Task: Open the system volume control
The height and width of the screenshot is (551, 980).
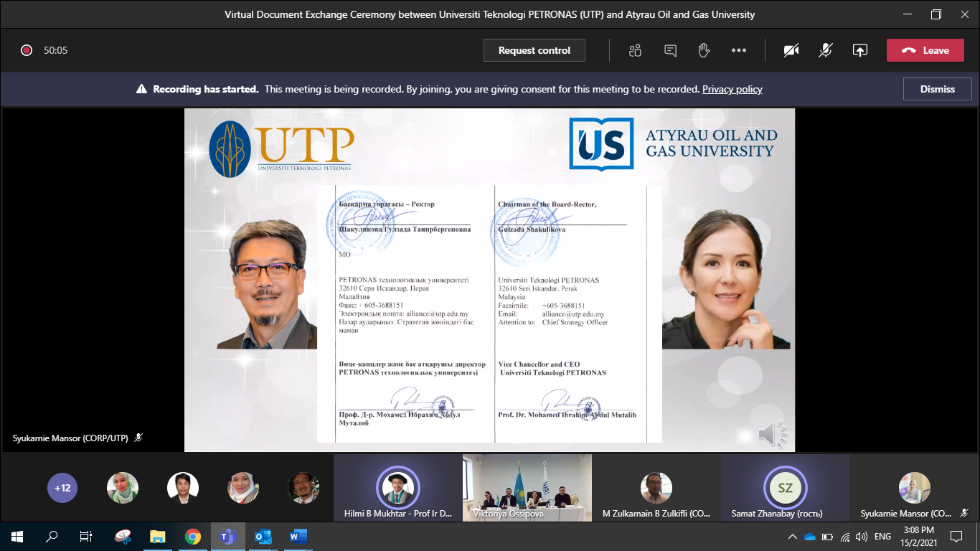Action: 862,536
